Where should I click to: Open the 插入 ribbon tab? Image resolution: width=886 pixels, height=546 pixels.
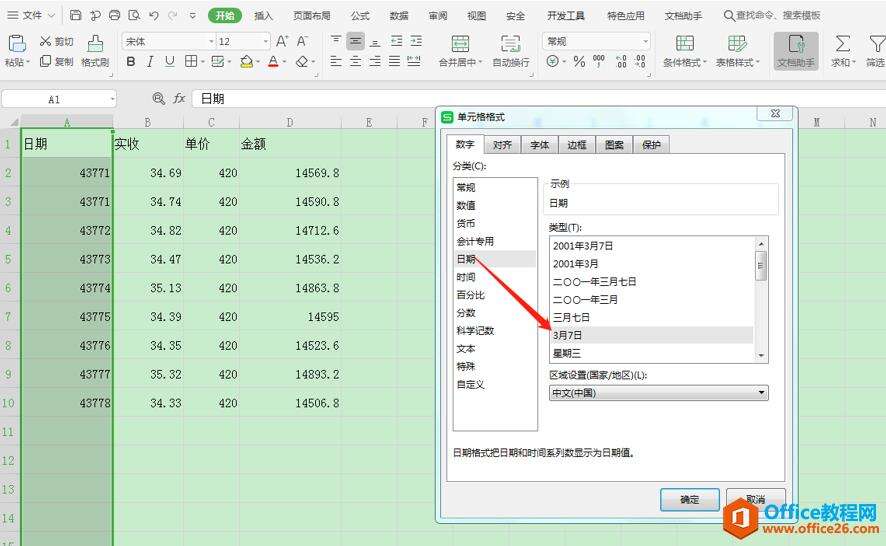click(263, 16)
